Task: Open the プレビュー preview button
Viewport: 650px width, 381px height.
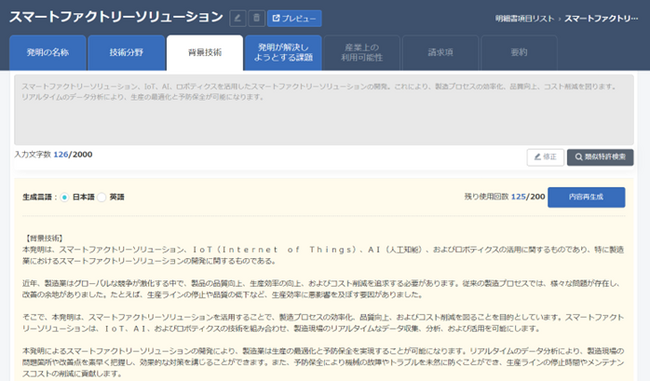Action: (x=294, y=18)
